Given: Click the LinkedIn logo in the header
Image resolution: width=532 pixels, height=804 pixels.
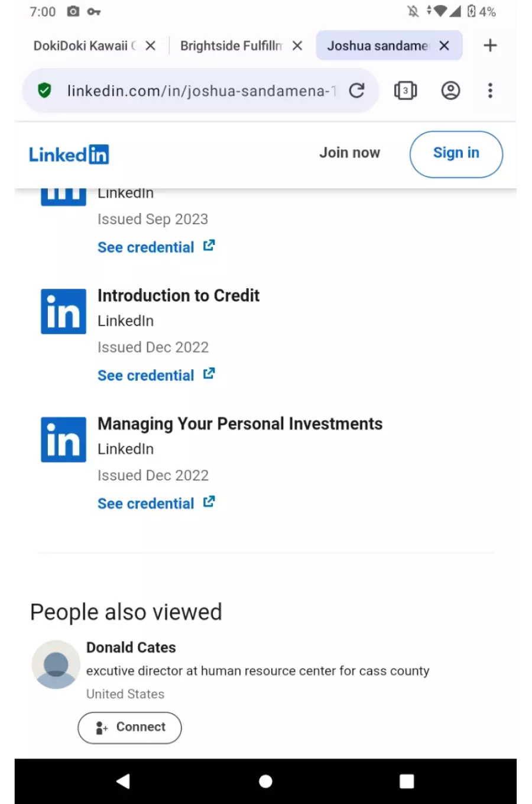Looking at the screenshot, I should [x=69, y=154].
